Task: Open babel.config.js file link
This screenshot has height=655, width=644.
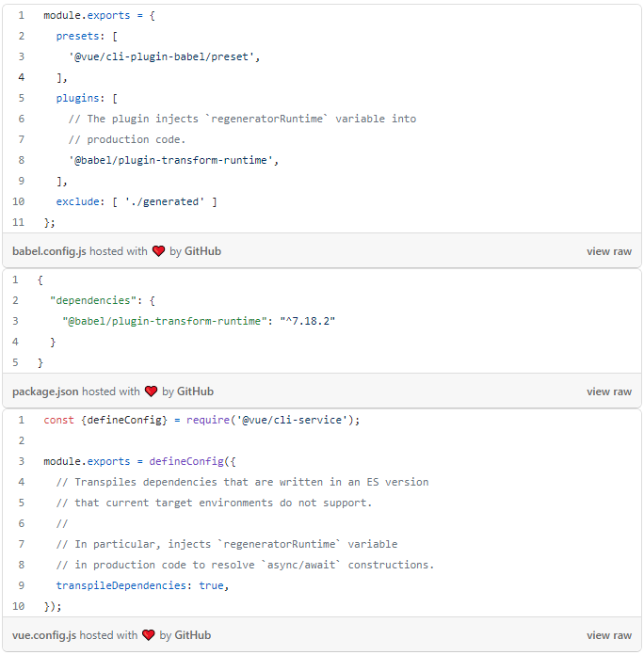Action: coord(49,251)
